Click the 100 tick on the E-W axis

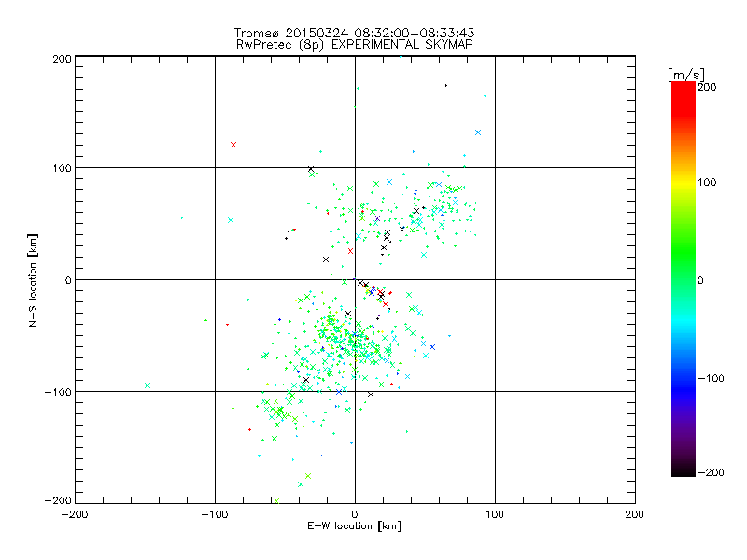coord(495,514)
